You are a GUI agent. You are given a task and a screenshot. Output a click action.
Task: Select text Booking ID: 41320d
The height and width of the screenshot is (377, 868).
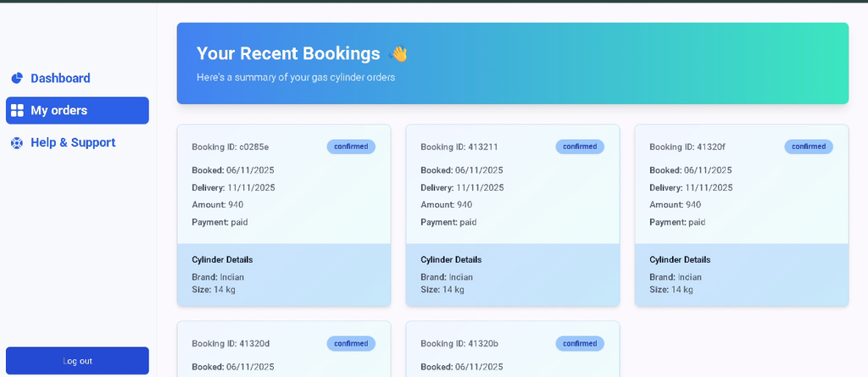pyautogui.click(x=231, y=344)
